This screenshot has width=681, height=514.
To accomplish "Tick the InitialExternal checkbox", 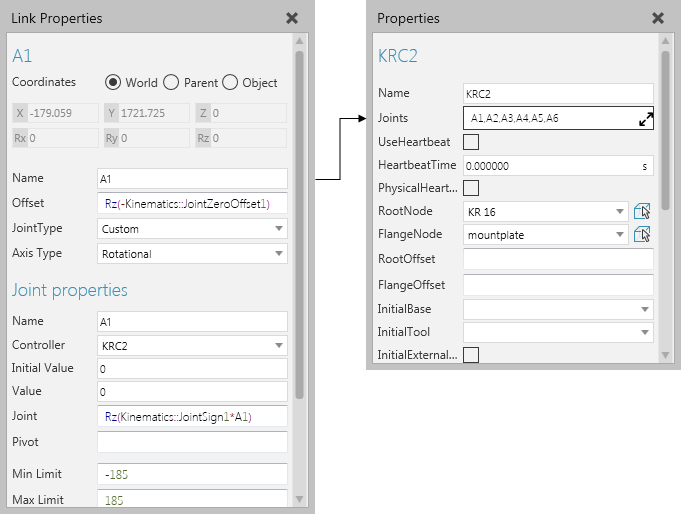I will click(x=471, y=355).
